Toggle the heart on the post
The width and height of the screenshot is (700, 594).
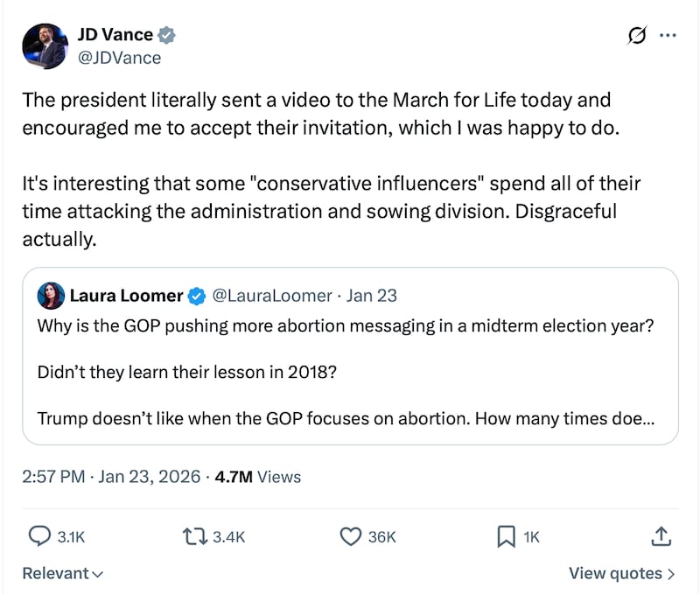pyautogui.click(x=349, y=537)
